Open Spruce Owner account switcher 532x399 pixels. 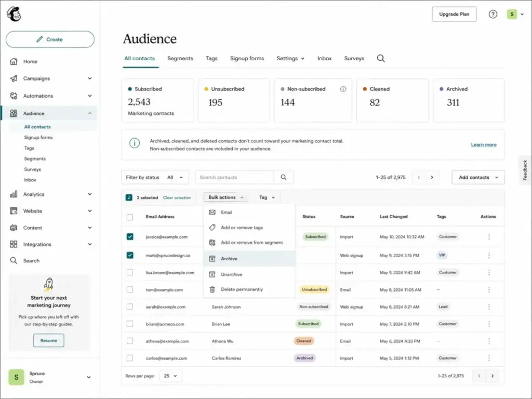pyautogui.click(x=50, y=377)
